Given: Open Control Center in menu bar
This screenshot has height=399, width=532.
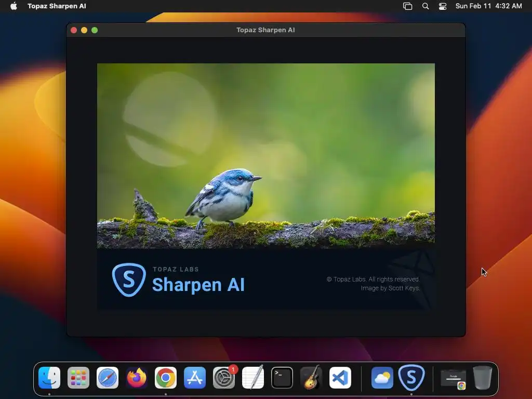Looking at the screenshot, I should [443, 6].
